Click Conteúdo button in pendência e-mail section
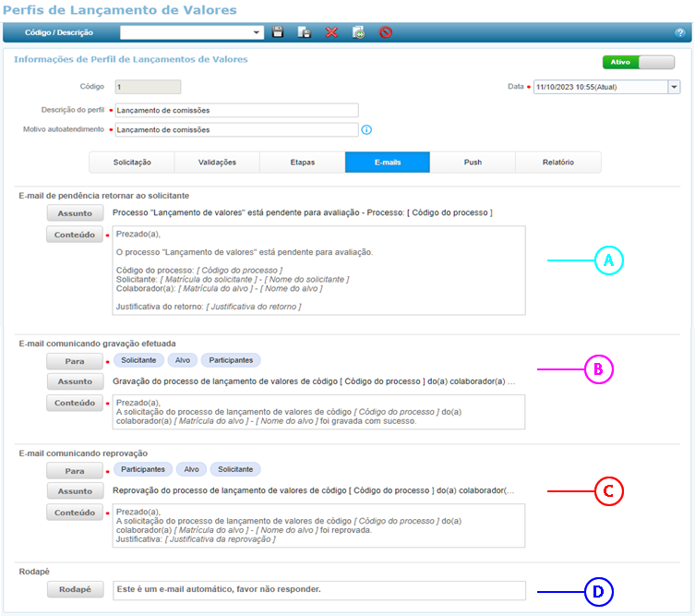The height and width of the screenshot is (616, 695). 75,235
